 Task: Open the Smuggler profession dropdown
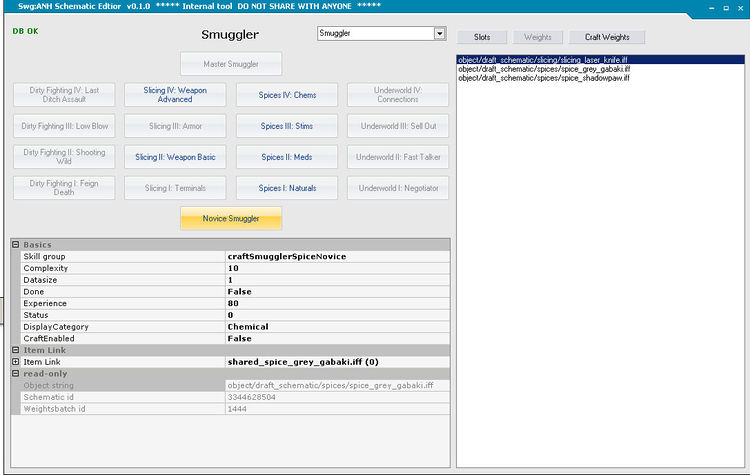[x=439, y=34]
